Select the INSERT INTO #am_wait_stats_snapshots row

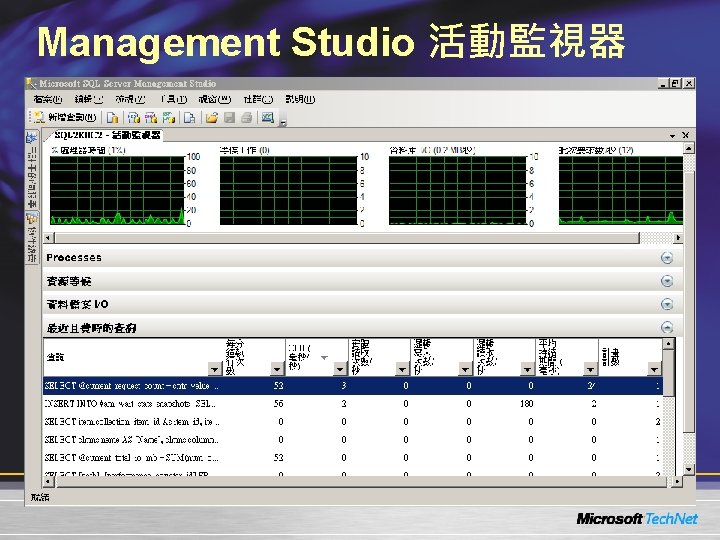click(353, 404)
